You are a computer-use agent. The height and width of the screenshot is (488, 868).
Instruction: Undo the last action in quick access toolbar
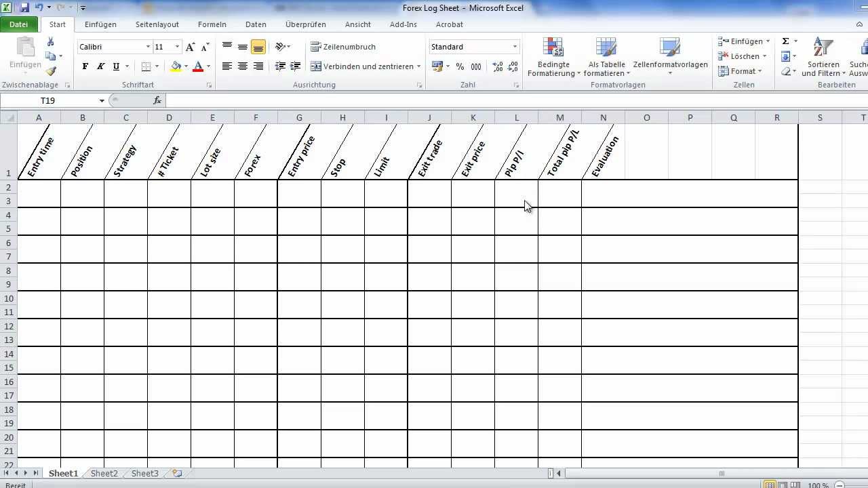tap(39, 7)
